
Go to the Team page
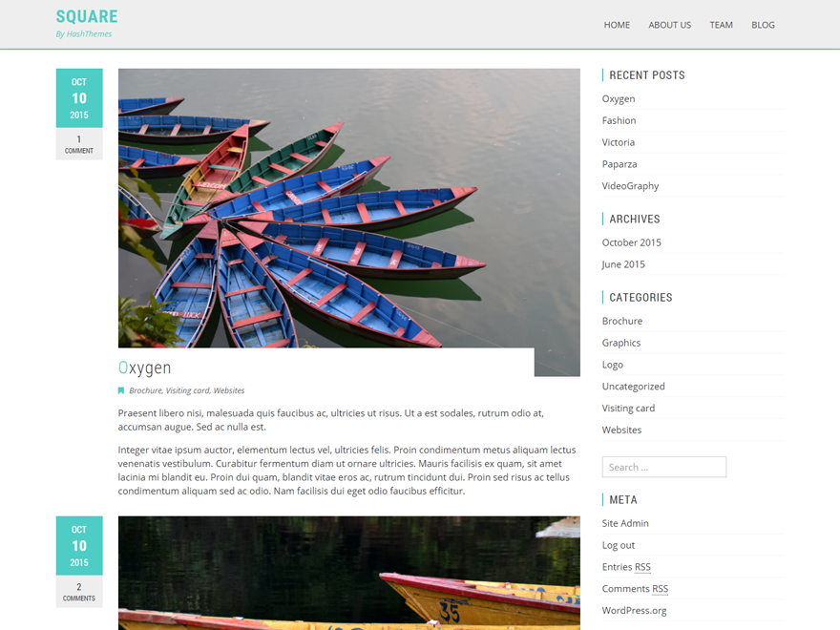coord(721,25)
